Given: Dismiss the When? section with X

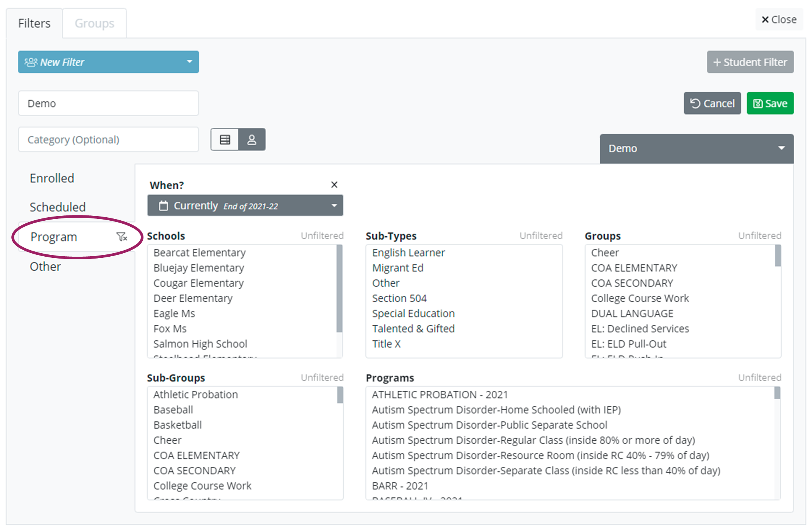Looking at the screenshot, I should (334, 185).
